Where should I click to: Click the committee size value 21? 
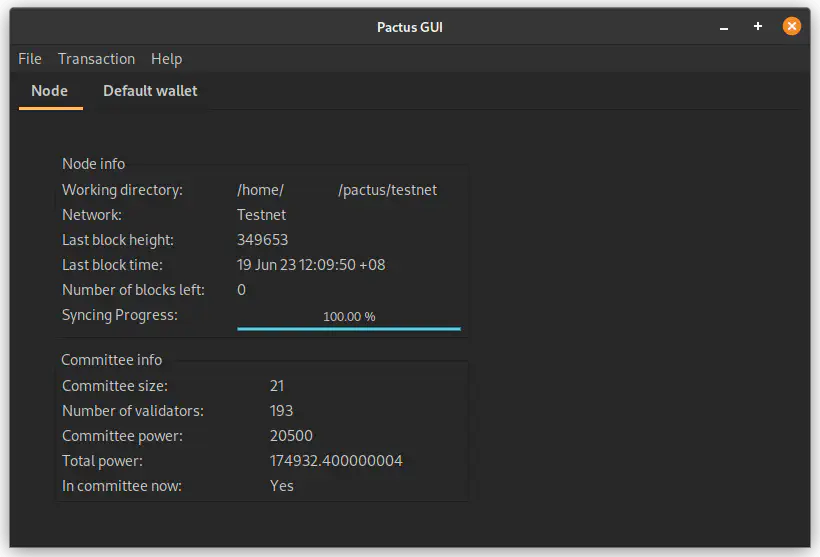pyautogui.click(x=277, y=386)
